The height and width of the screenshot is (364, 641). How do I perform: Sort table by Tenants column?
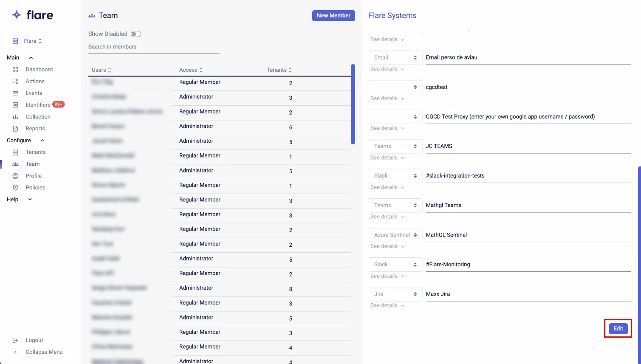[x=280, y=70]
